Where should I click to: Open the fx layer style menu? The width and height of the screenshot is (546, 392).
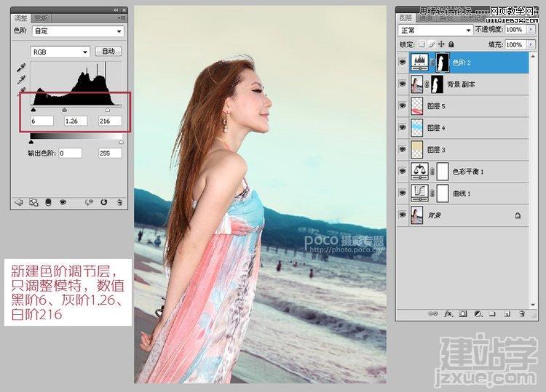click(x=448, y=313)
